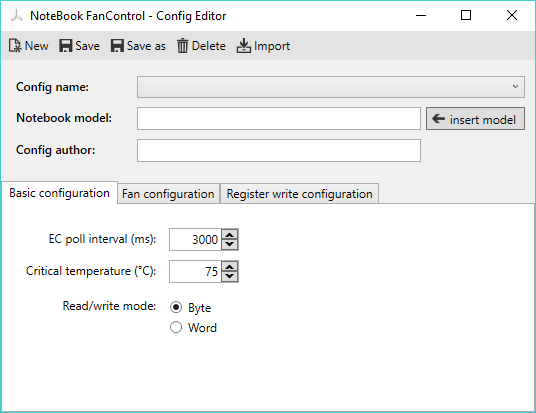Click the New config toolbar icon
This screenshot has width=536, height=413.
tap(15, 46)
